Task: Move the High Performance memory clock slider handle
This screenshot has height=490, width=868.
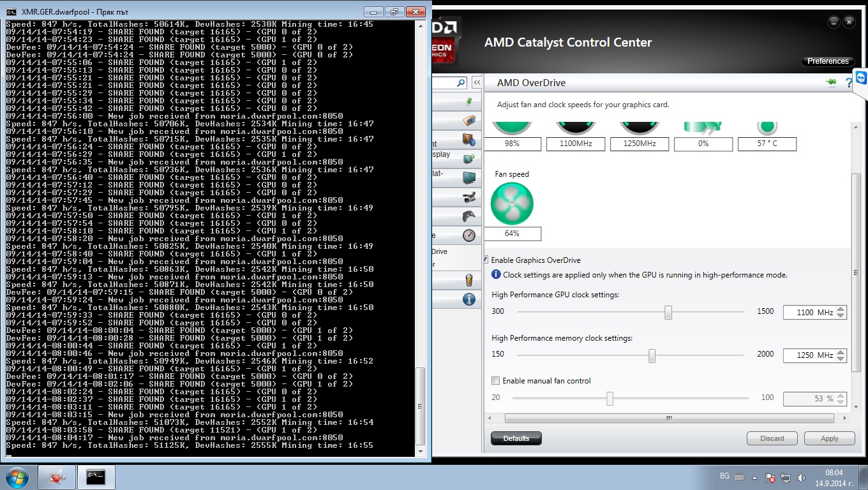Action: point(652,355)
